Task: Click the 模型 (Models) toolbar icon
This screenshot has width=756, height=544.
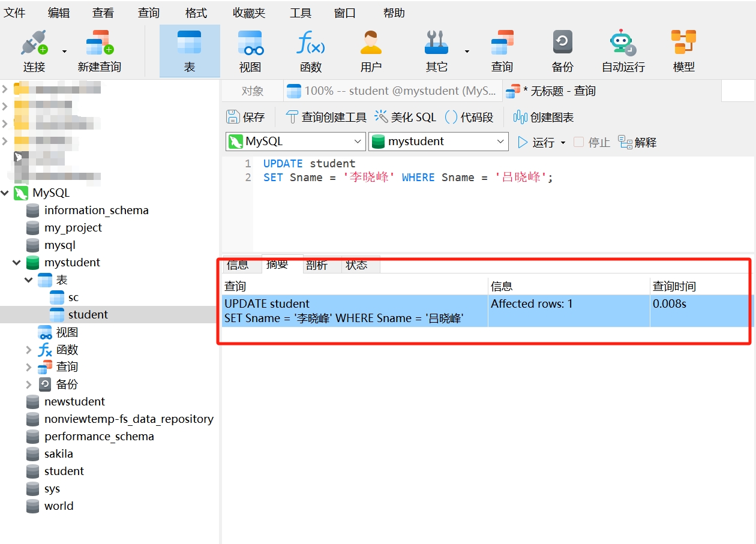Action: [683, 50]
